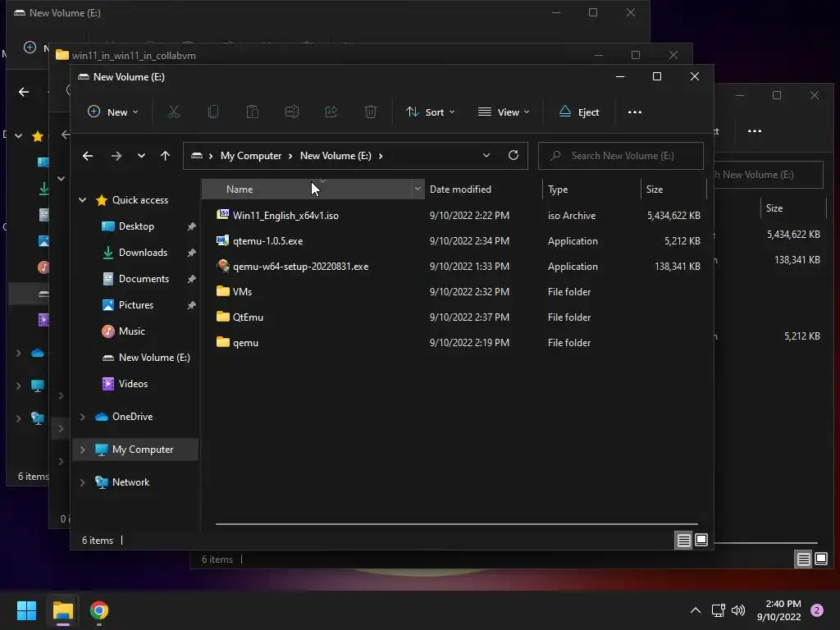Select the QtEmu folder
The image size is (840, 630).
(248, 317)
